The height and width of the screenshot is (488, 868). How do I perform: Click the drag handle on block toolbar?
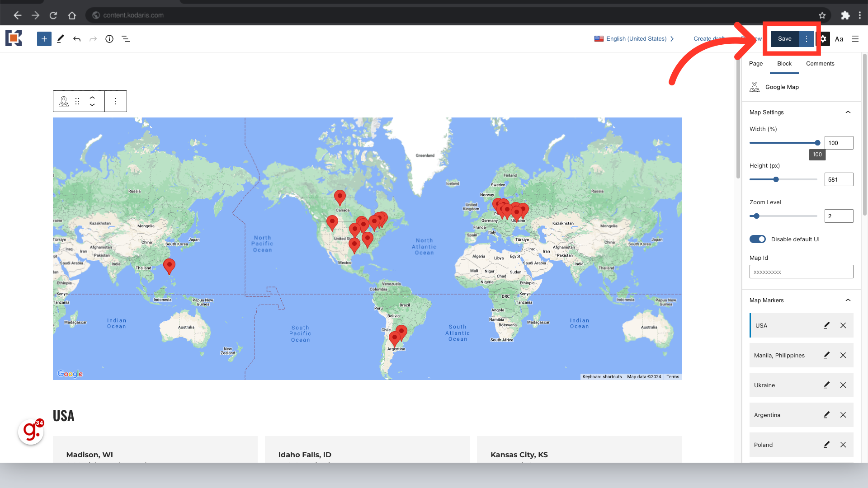[x=77, y=101]
